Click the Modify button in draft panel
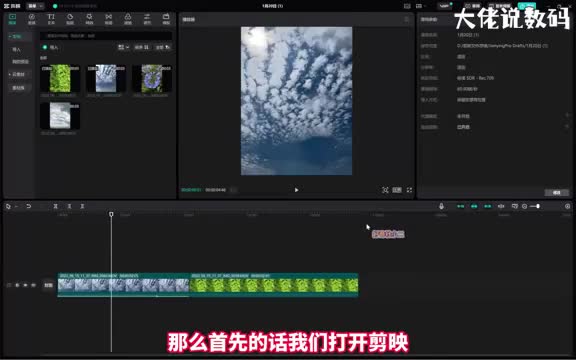The width and height of the screenshot is (576, 360). (x=557, y=192)
